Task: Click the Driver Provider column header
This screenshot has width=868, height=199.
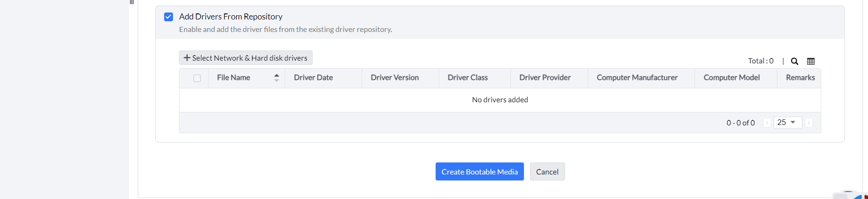Action: pos(545,78)
